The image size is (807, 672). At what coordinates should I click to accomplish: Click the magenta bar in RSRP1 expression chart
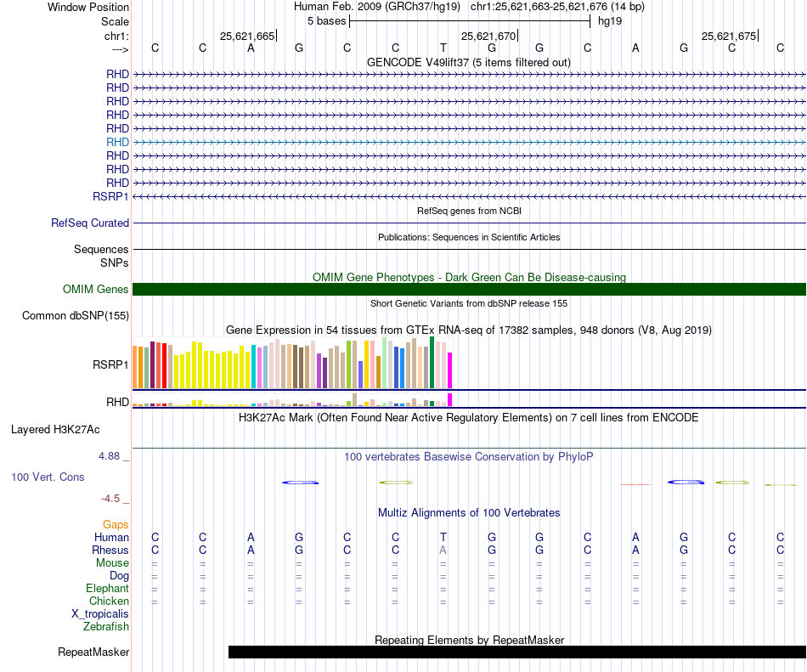coord(450,370)
